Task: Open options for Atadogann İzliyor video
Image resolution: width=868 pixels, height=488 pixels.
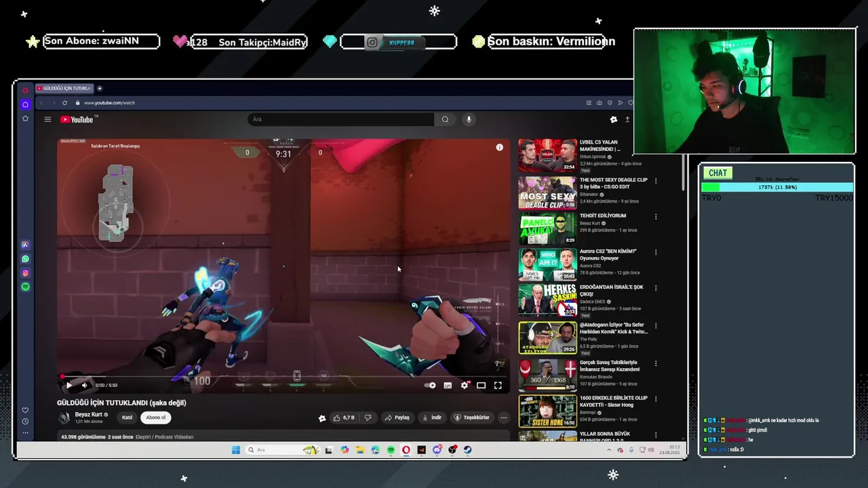Action: tap(656, 326)
